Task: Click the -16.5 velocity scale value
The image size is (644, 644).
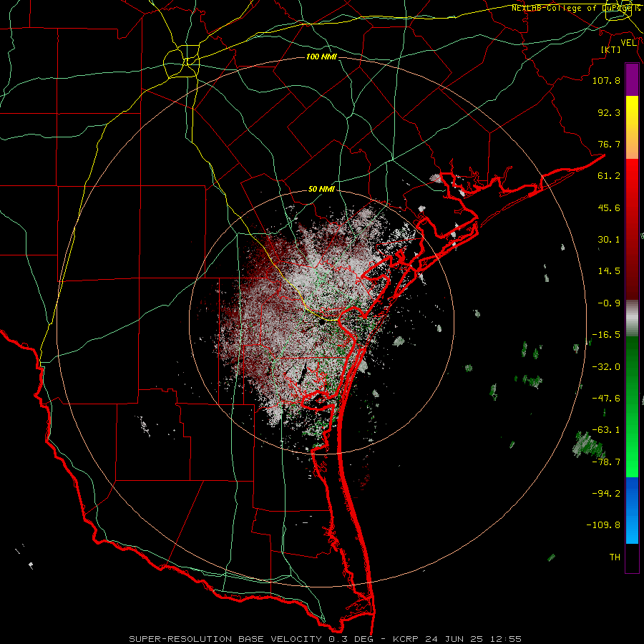Action: (606, 335)
